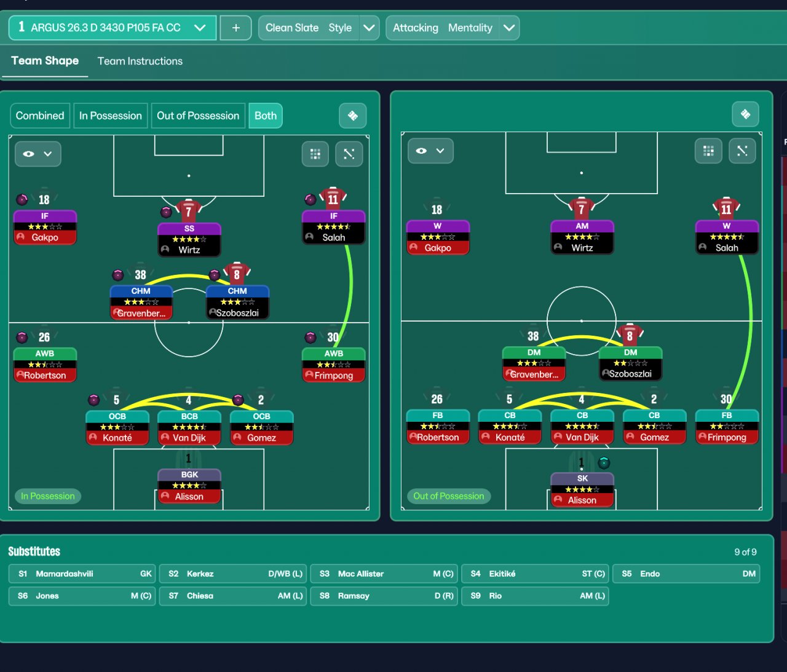Select Wirtz SS role card
787x672 pixels.
pyautogui.click(x=189, y=240)
